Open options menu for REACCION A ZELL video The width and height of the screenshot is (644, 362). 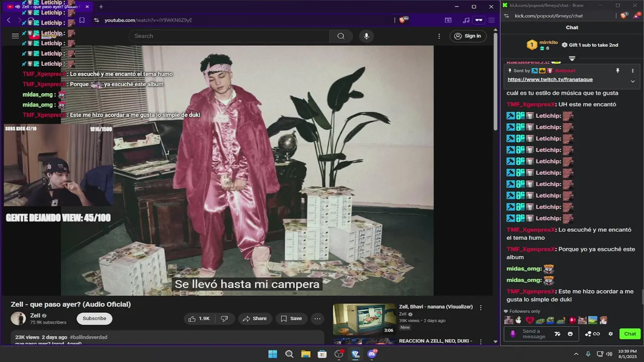click(x=480, y=341)
